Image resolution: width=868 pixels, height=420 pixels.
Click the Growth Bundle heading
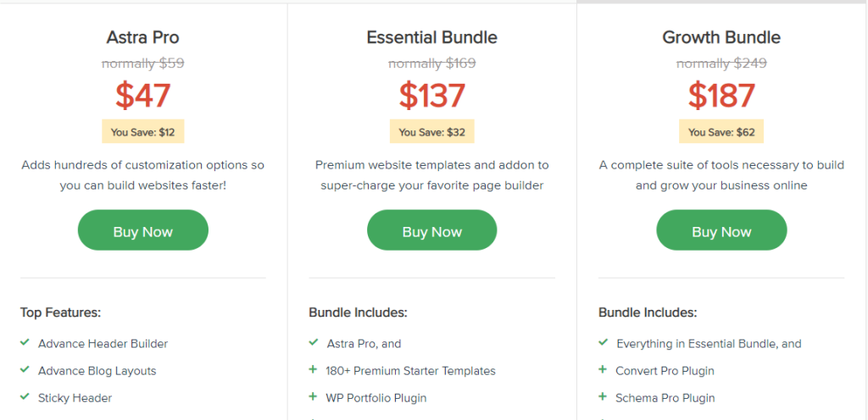(x=721, y=37)
